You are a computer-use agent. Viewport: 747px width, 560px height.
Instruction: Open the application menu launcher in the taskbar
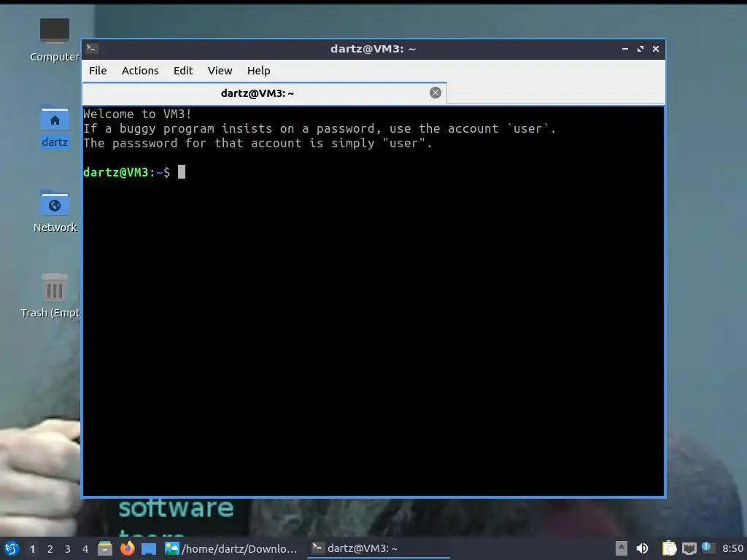coord(12,548)
